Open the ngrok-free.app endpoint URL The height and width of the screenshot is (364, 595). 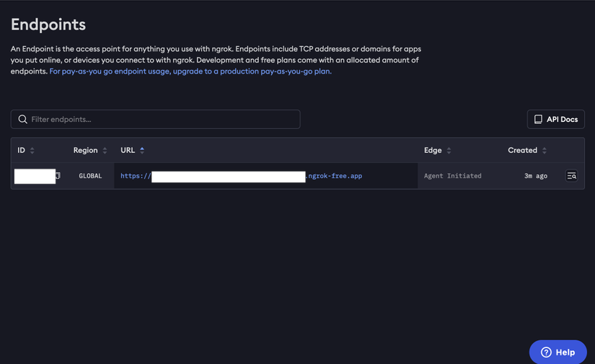pos(334,176)
